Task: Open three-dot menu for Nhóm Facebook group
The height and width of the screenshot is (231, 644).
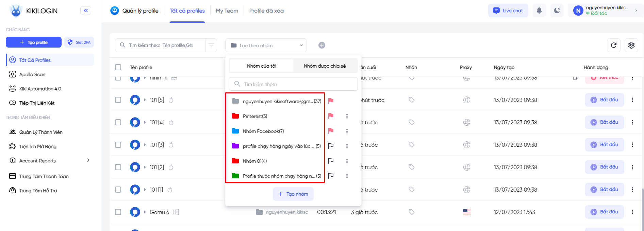Action: pyautogui.click(x=347, y=131)
